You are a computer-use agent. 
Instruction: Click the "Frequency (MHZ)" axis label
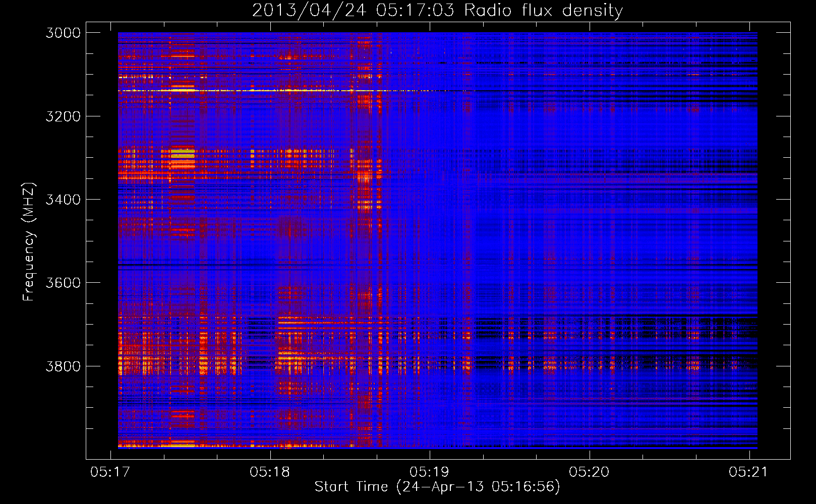click(29, 242)
